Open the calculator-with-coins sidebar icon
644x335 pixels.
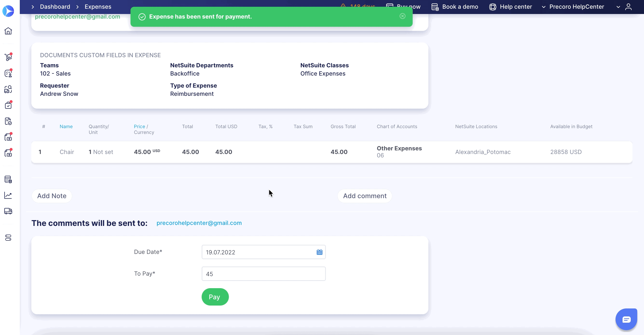click(x=8, y=179)
